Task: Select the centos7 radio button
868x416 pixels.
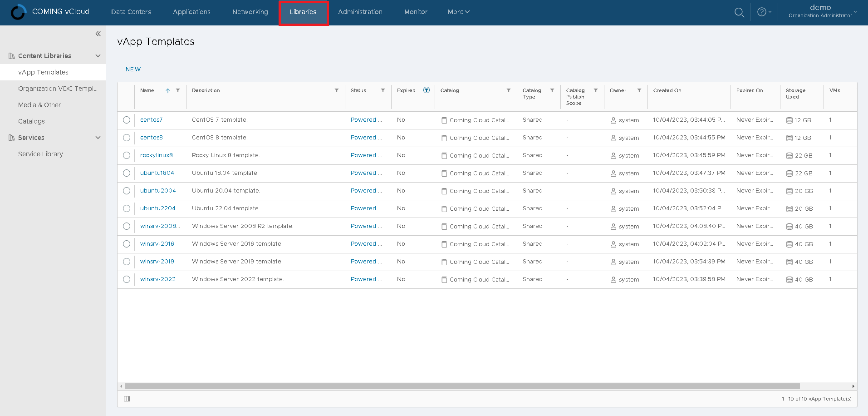Action: [x=127, y=120]
